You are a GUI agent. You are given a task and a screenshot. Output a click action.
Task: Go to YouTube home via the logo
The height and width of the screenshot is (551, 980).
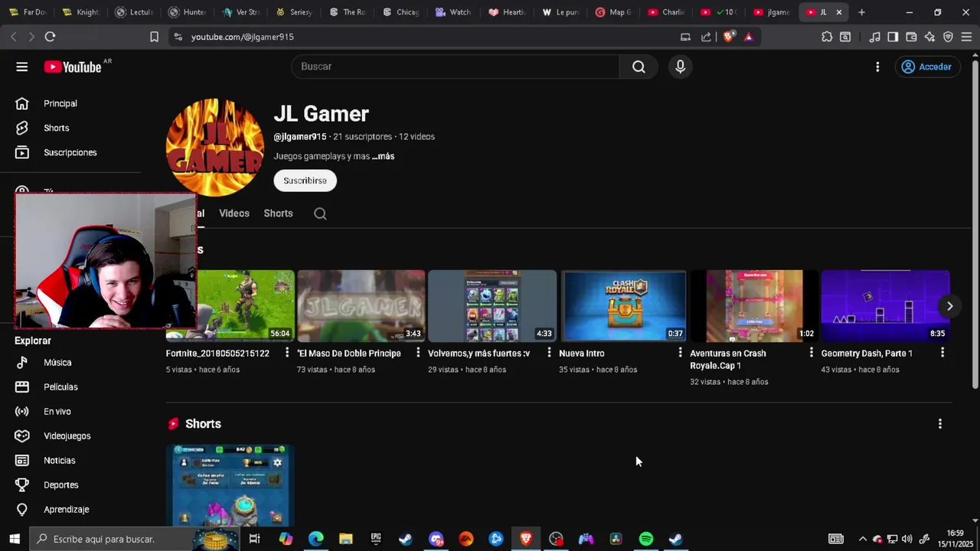72,67
